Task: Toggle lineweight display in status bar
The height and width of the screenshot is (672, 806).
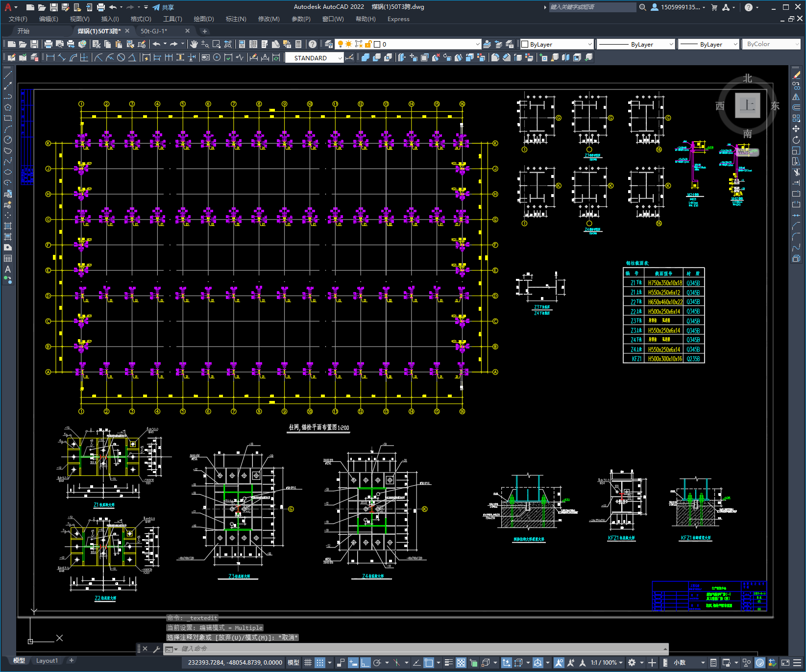Action: tap(448, 663)
